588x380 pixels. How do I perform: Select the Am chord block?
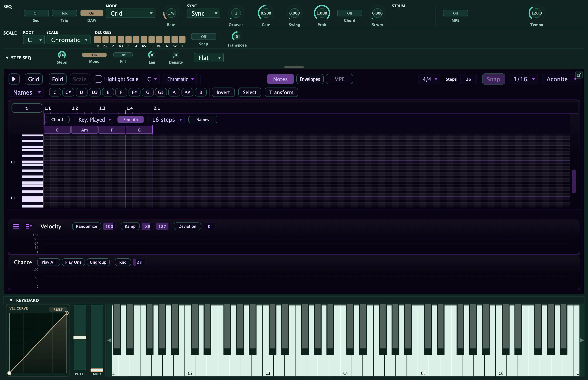coord(84,130)
